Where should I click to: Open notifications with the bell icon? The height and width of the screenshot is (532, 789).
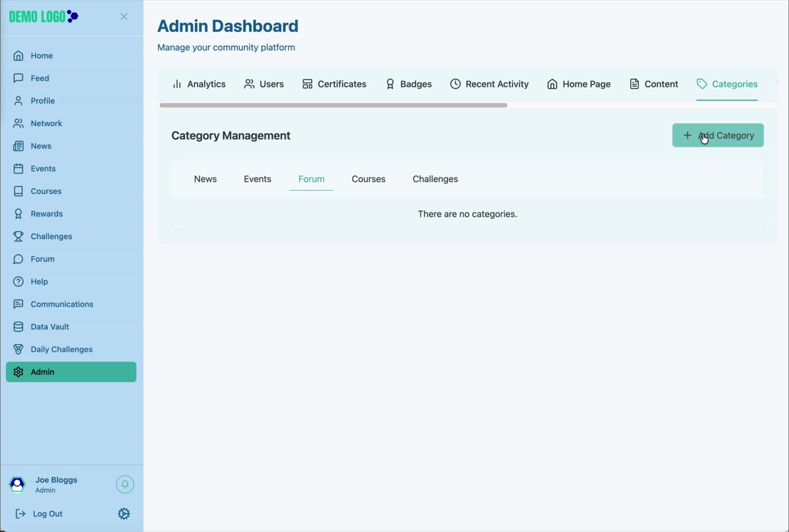[x=125, y=484]
